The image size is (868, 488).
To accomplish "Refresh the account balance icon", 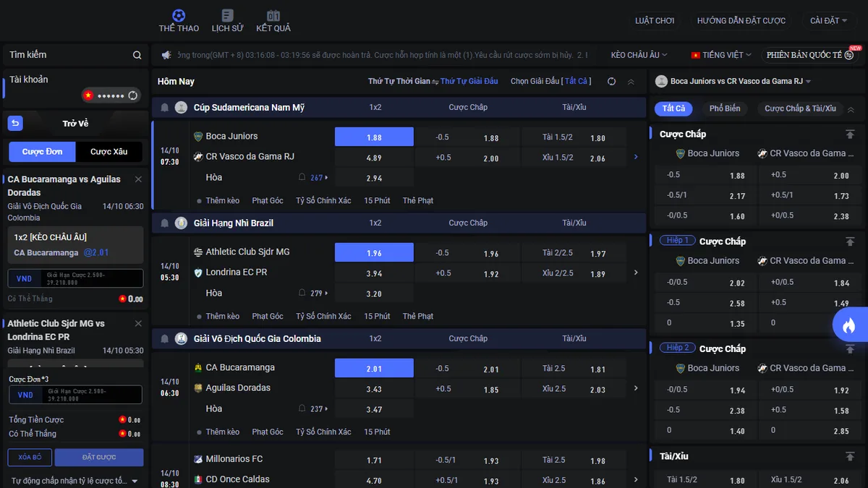I will 132,95.
